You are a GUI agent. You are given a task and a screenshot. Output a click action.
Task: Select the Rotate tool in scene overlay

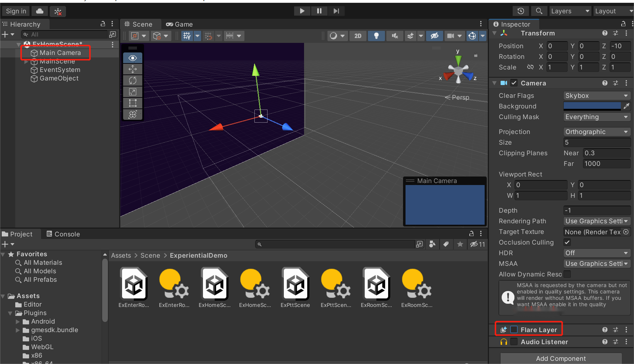point(133,80)
